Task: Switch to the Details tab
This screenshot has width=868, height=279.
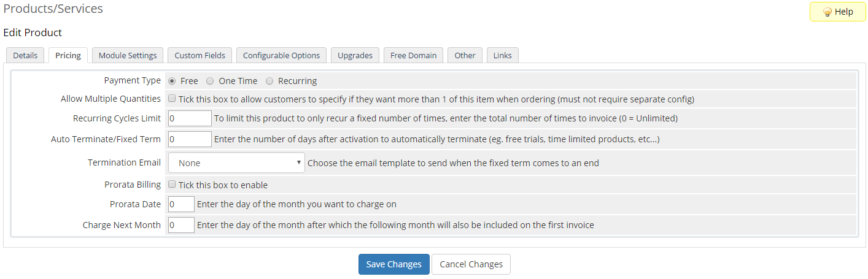Action: click(x=25, y=55)
